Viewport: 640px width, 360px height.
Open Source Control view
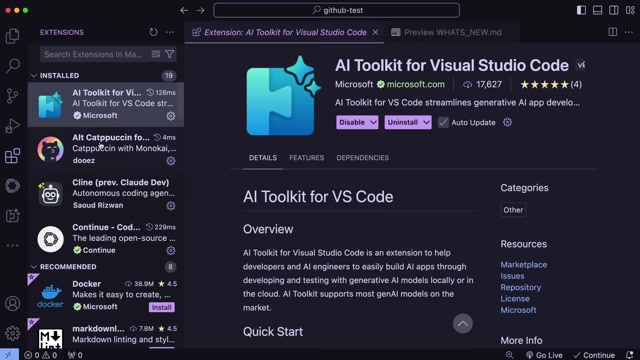coord(12,96)
